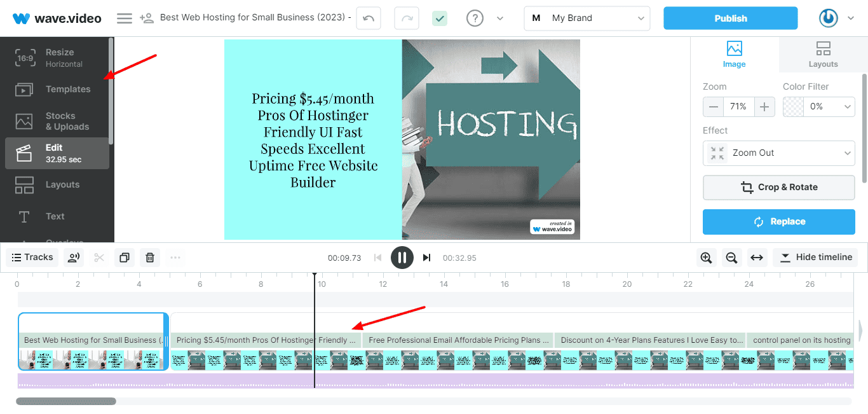
Task: Open the Color Filter 0% dropdown
Action: tap(829, 107)
